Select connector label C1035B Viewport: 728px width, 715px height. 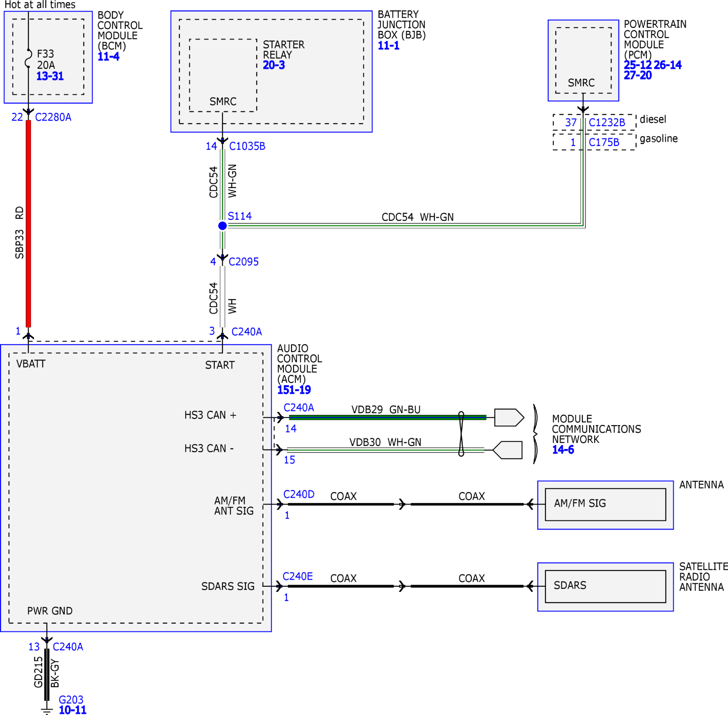click(x=247, y=146)
